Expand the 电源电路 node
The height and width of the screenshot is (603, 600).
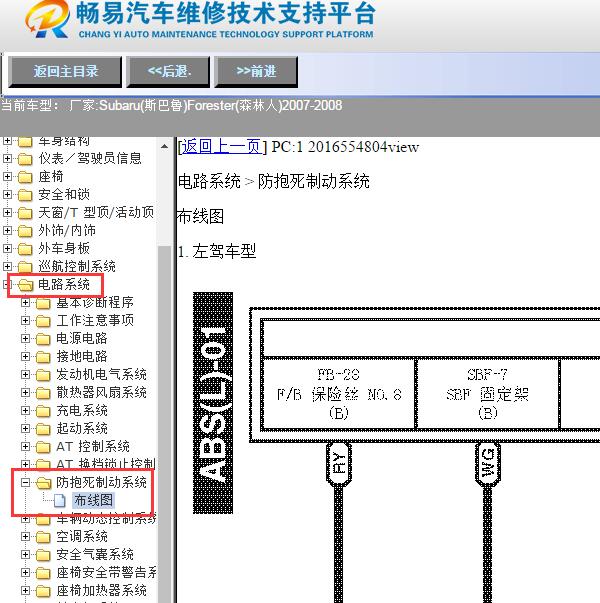click(x=25, y=338)
